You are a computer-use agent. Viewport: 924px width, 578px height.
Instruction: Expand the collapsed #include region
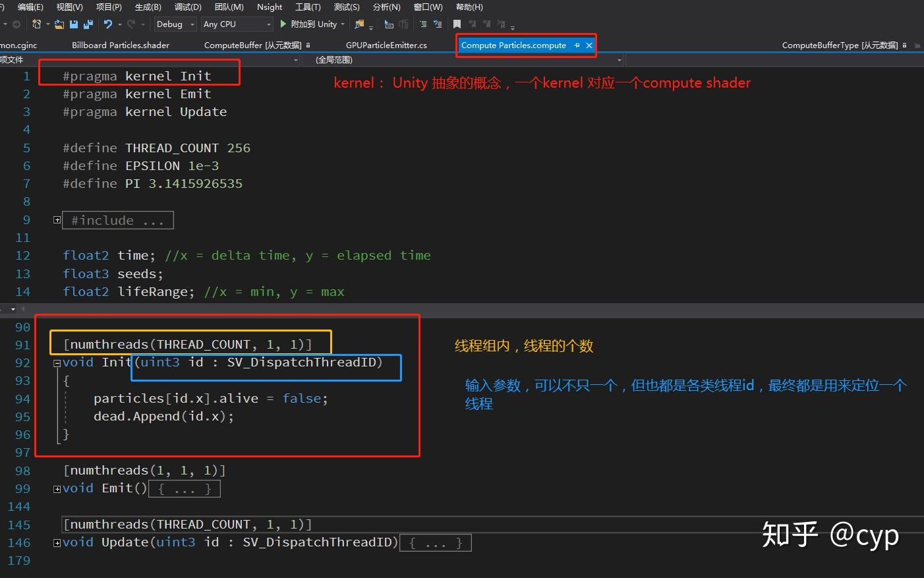(x=57, y=220)
